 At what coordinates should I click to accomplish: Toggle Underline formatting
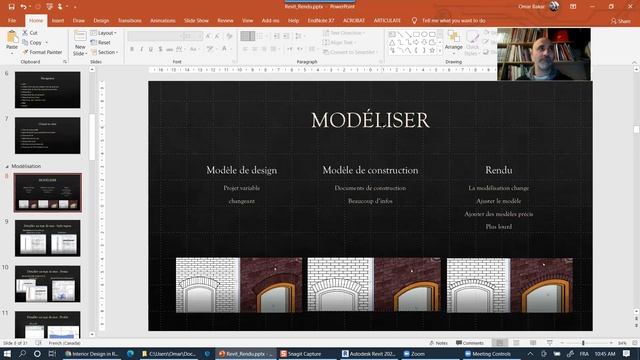coord(151,49)
